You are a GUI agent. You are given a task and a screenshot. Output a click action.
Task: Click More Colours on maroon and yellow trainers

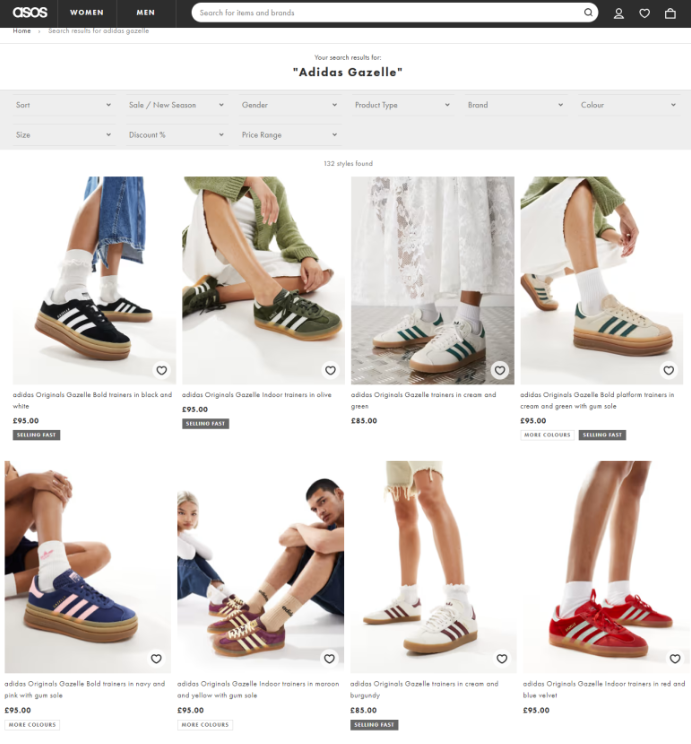(x=205, y=725)
